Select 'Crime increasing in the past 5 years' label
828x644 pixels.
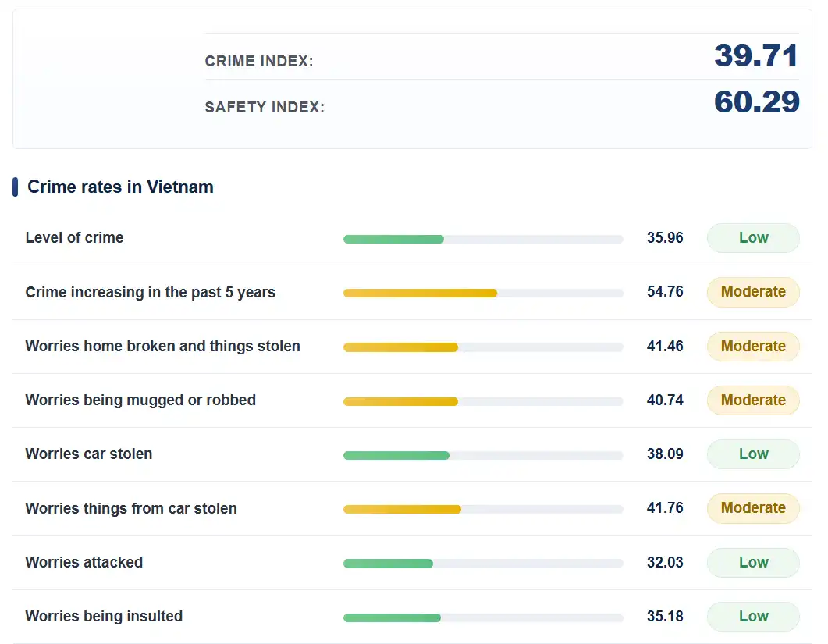click(151, 292)
